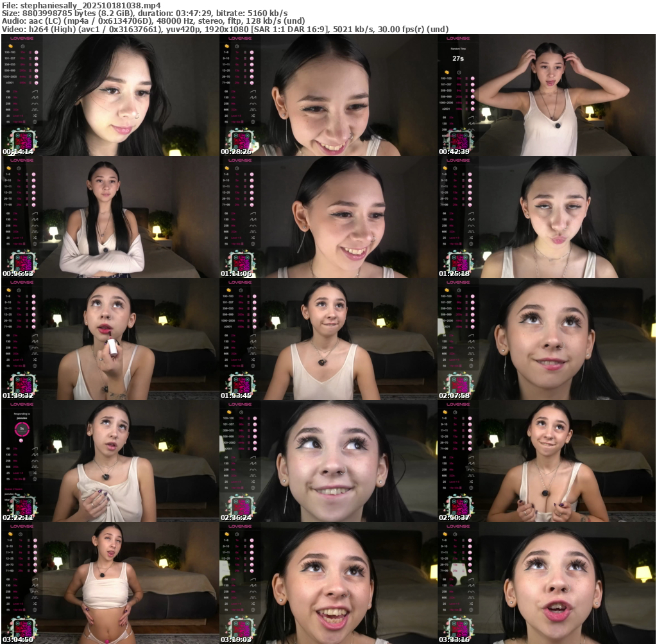This screenshot has height=644, width=657.
Task: Click the pink widget icon above timestamp 00:28:26
Action: (240, 141)
